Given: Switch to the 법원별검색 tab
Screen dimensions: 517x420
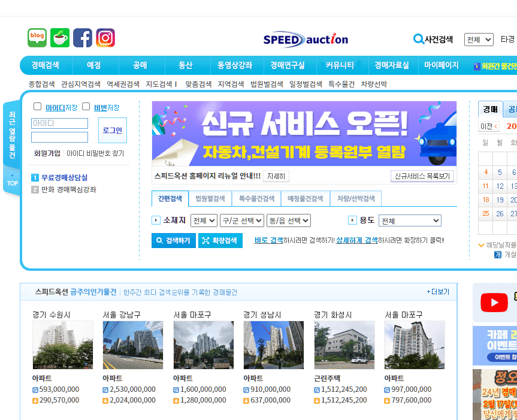Looking at the screenshot, I should (210, 197).
